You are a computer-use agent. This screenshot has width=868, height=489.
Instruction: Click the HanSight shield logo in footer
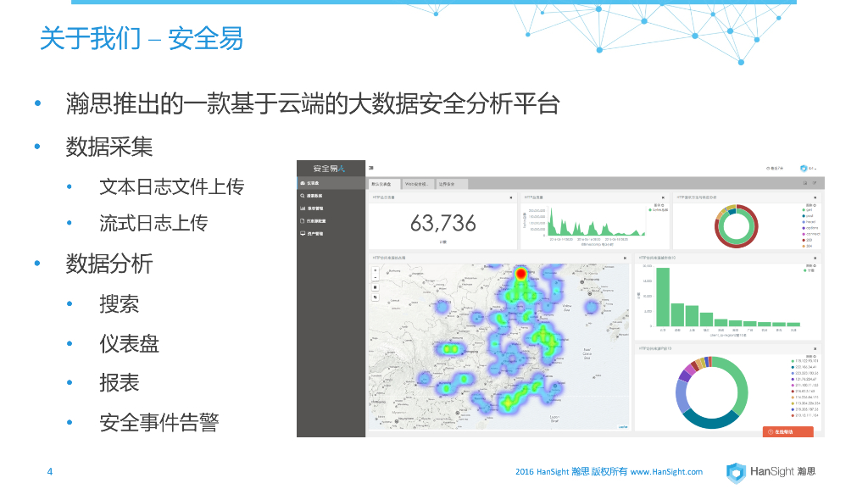[x=737, y=472]
